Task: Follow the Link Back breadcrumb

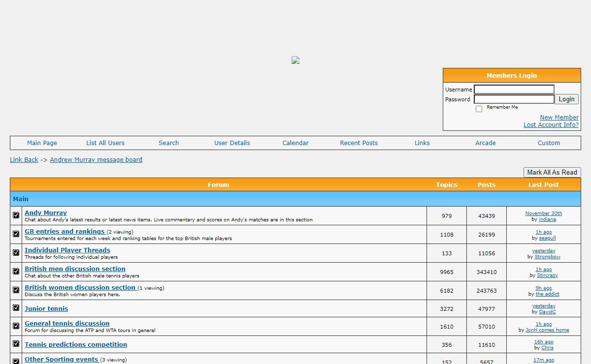Action: pos(24,159)
